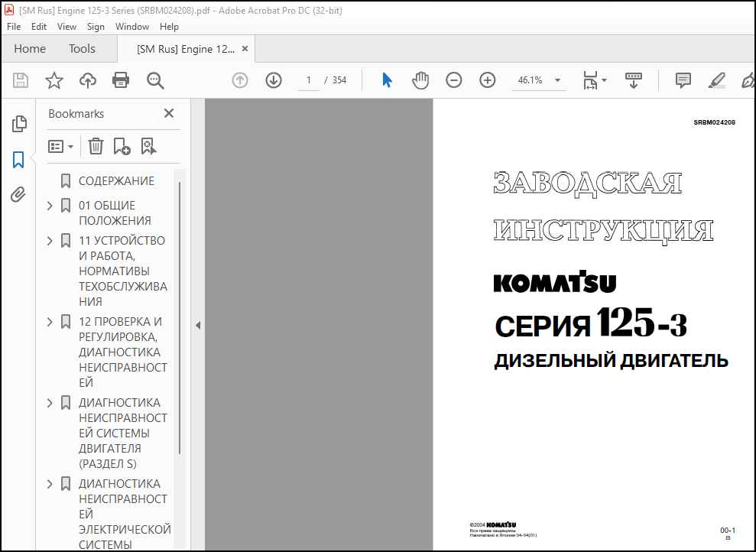
Task: Print the document using the printer icon
Action: [121, 80]
